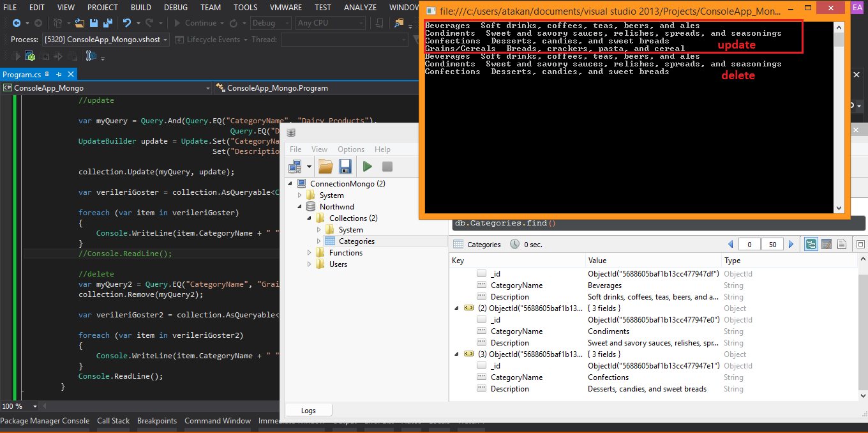Expand the Functions folder in tree
868x433 pixels.
[311, 253]
